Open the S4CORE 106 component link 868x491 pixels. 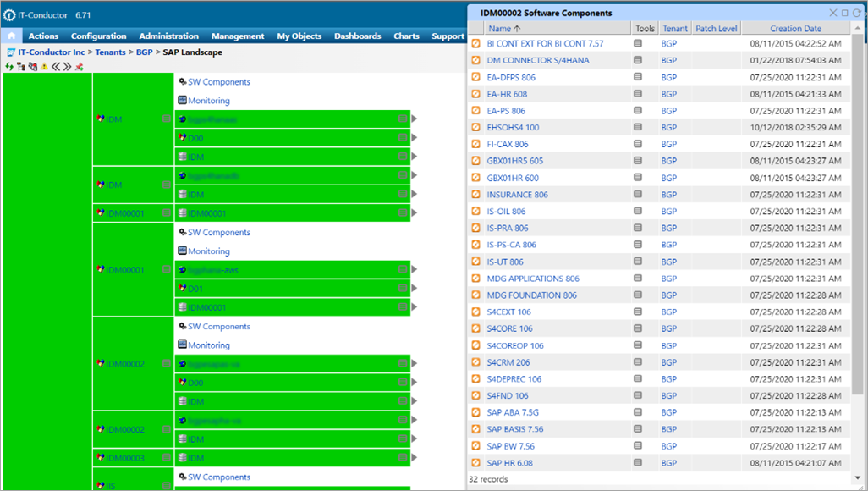(x=509, y=328)
